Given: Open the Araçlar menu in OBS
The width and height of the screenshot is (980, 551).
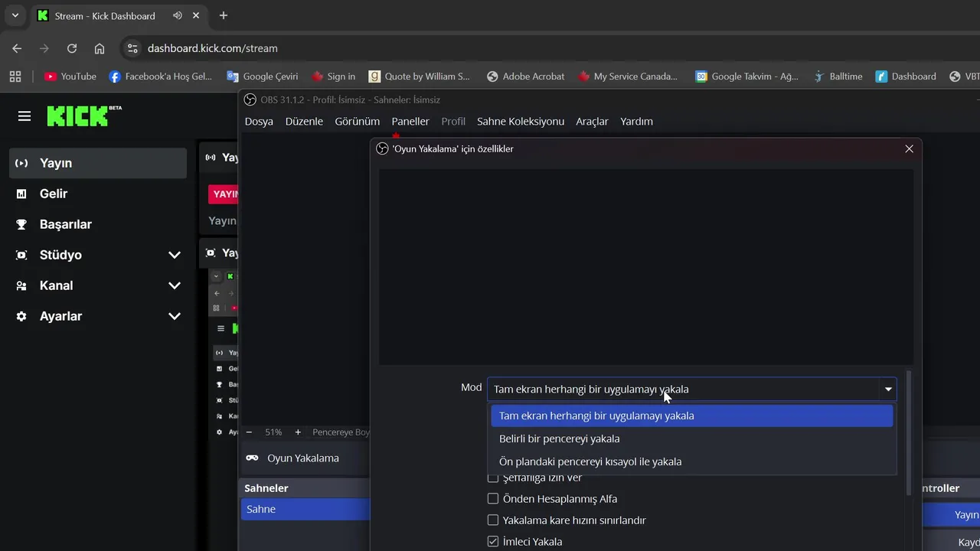Looking at the screenshot, I should tap(592, 121).
